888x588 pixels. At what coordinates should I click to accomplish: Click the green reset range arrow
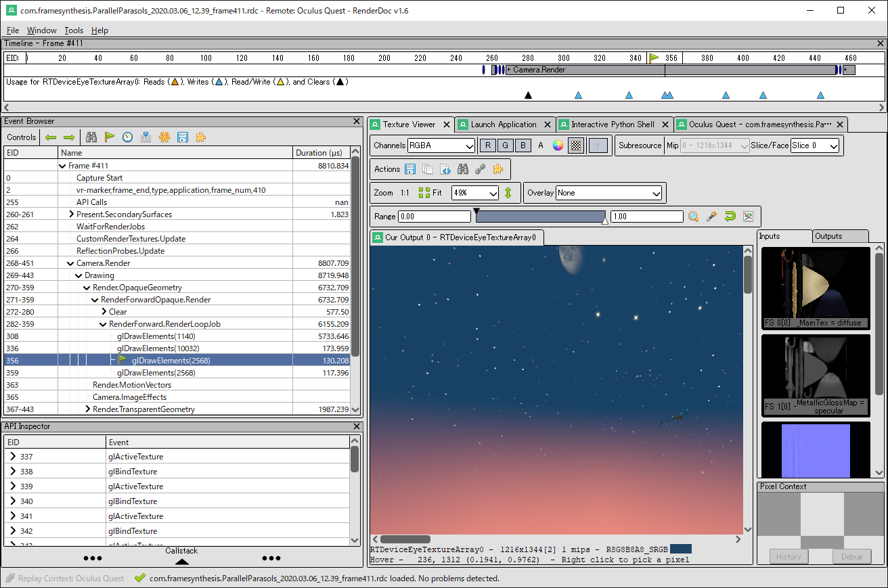coord(730,217)
